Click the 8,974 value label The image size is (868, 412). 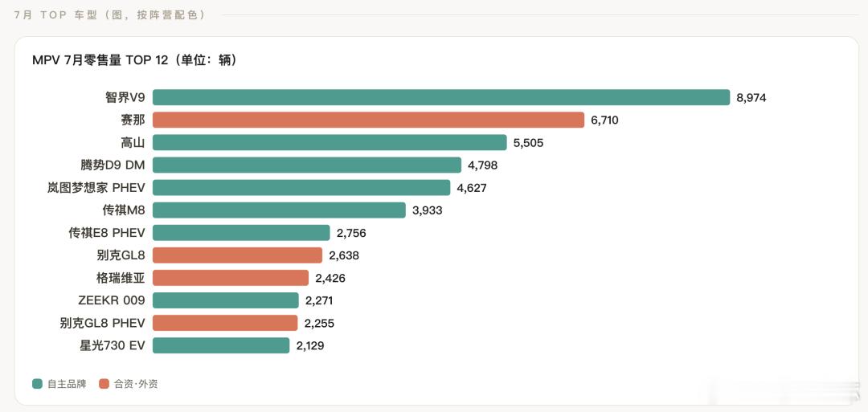click(x=751, y=98)
